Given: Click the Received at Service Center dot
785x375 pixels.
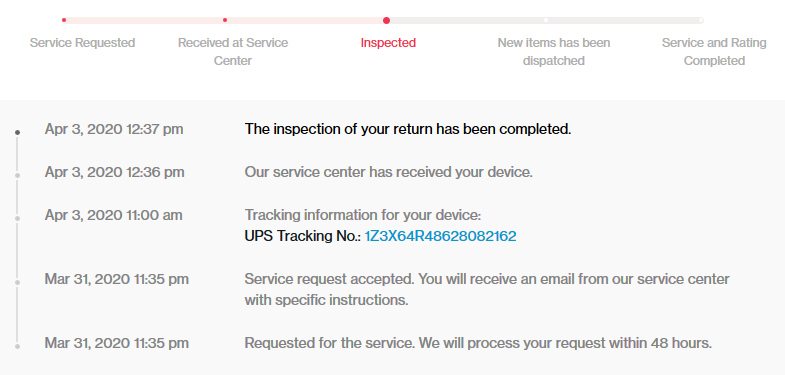Looking at the screenshot, I should point(225,20).
